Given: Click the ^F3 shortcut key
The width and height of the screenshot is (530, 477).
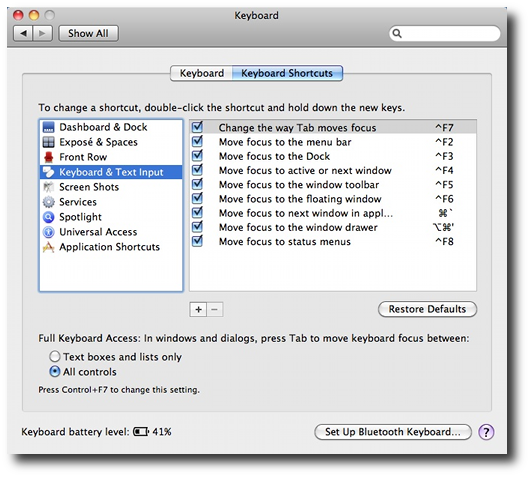Looking at the screenshot, I should click(x=444, y=156).
